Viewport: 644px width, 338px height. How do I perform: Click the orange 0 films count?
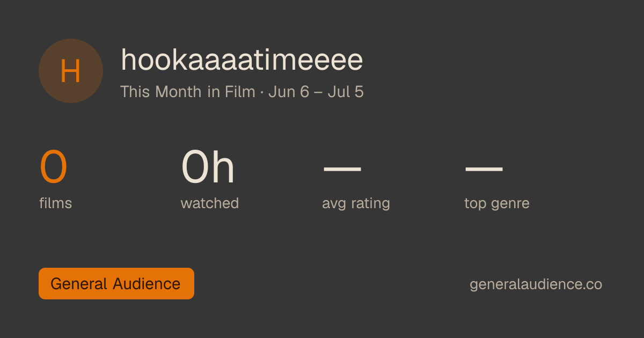54,167
